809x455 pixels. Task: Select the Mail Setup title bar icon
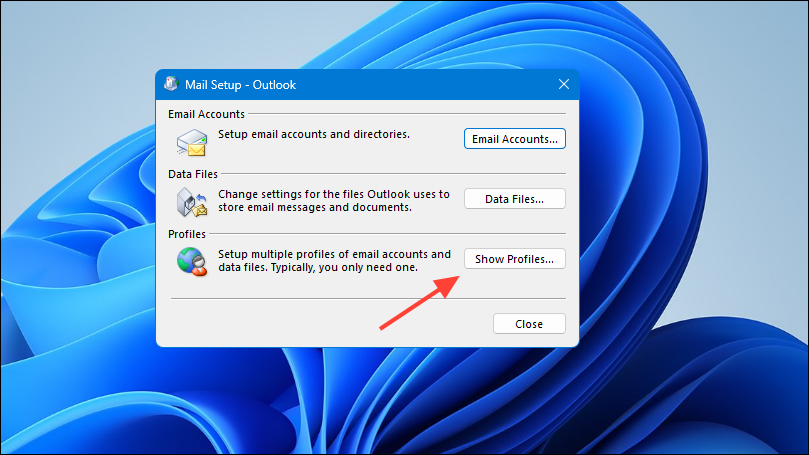pyautogui.click(x=171, y=84)
